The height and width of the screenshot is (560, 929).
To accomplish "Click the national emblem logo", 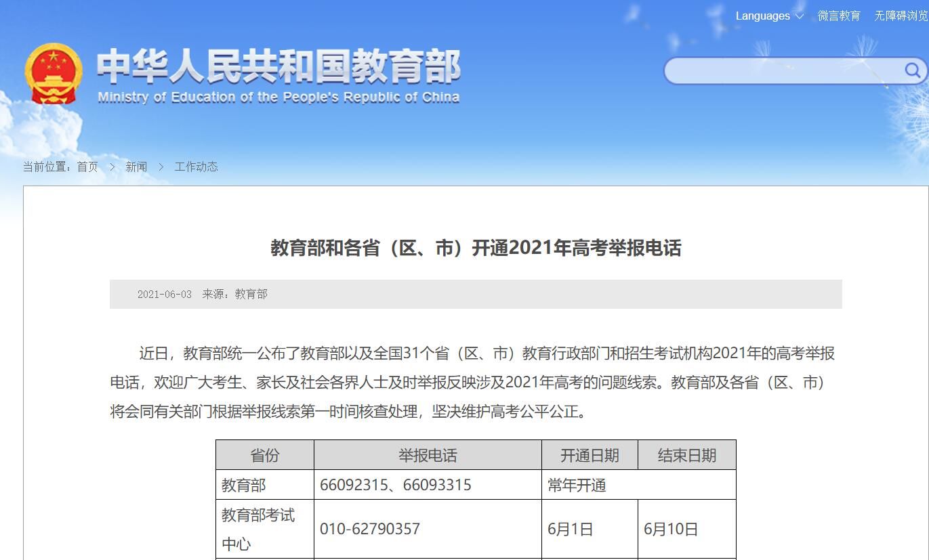I will click(53, 74).
